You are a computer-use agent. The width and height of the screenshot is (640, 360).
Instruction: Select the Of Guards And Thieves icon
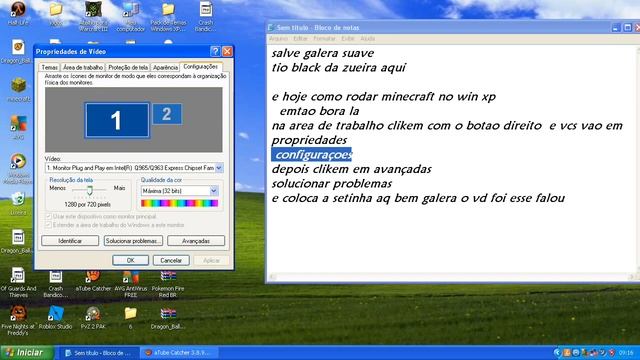(18, 282)
